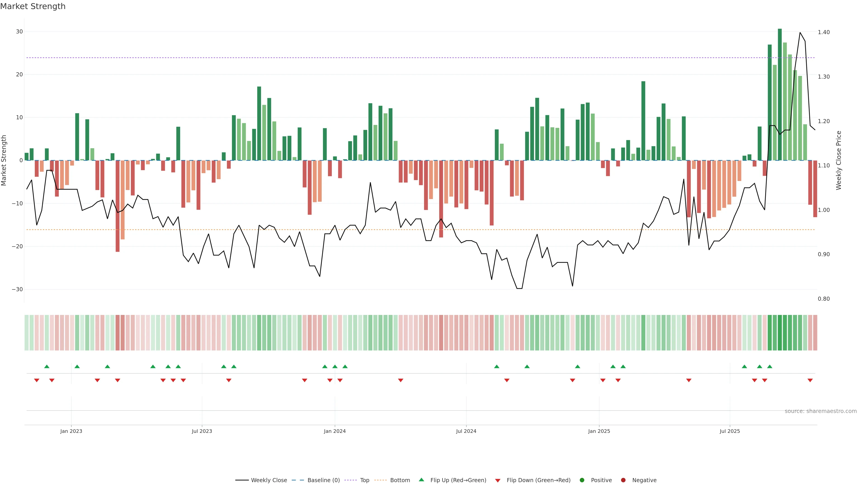Toggle the Flip Down (Green→Red) legend text
The image size is (868, 488).
tap(538, 480)
